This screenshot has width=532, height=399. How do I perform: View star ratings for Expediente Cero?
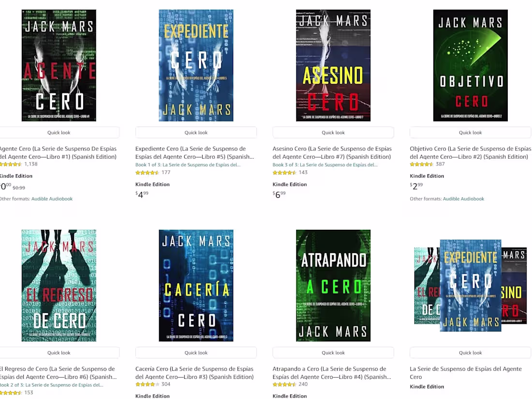[147, 173]
